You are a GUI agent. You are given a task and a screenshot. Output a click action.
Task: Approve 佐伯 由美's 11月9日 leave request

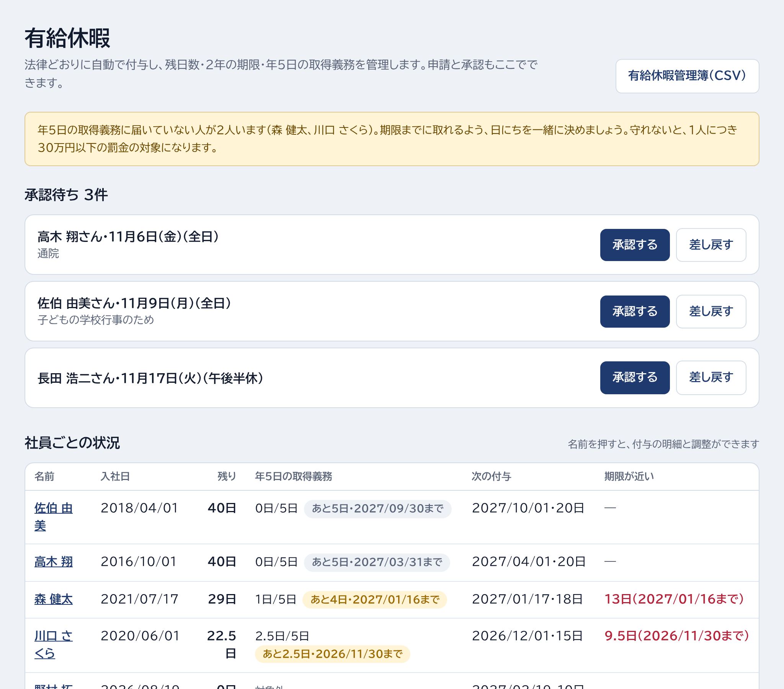coord(635,311)
